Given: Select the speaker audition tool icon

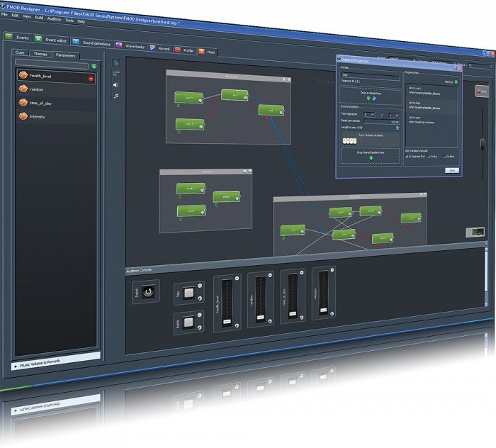Looking at the screenshot, I should pos(116,85).
